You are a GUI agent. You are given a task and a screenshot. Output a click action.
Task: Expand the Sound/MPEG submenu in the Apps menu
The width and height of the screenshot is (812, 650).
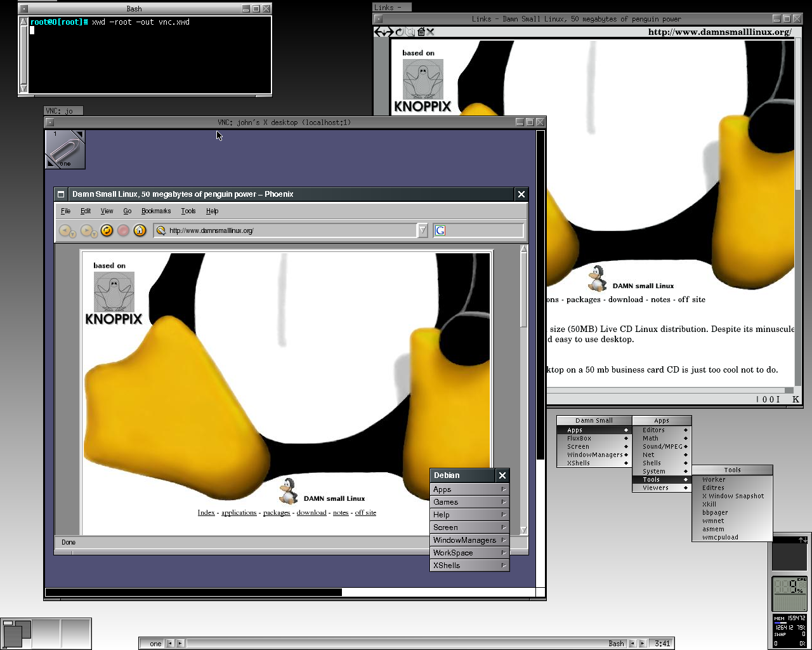(x=662, y=446)
